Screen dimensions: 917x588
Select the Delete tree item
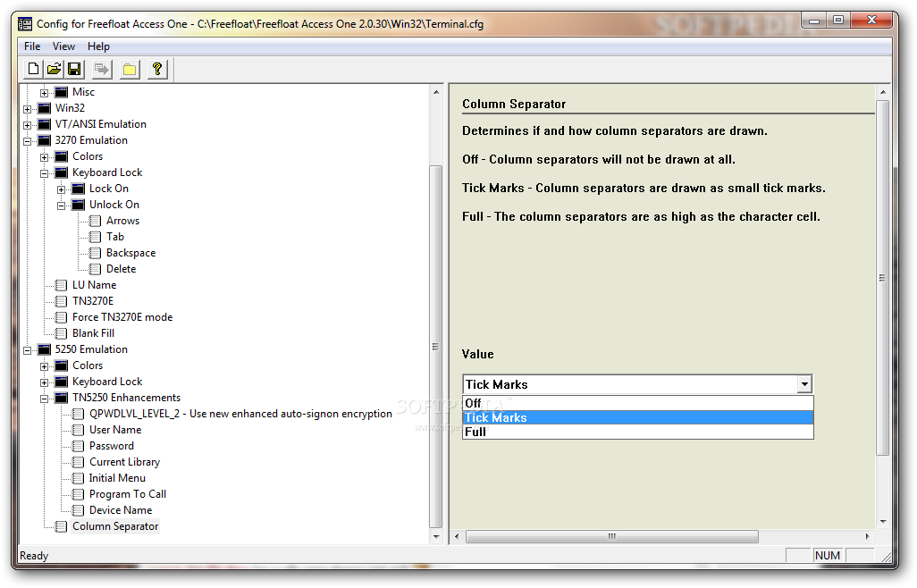point(121,269)
